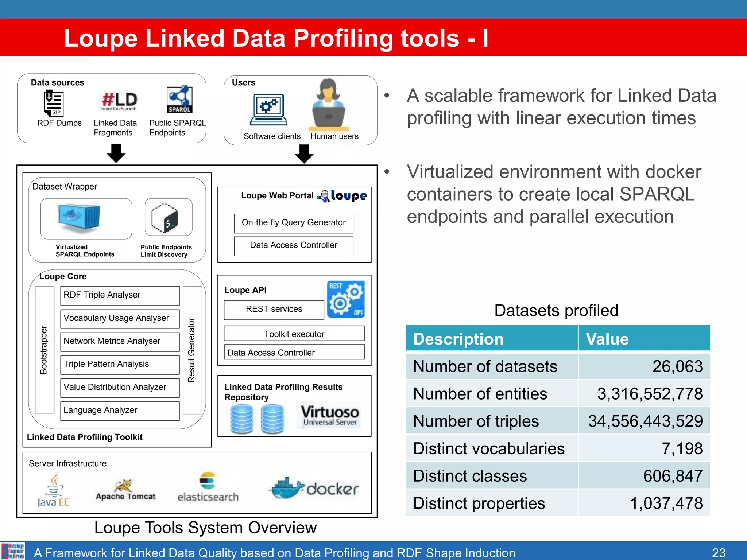Click the Users heading
This screenshot has width=747, height=560.
click(244, 83)
